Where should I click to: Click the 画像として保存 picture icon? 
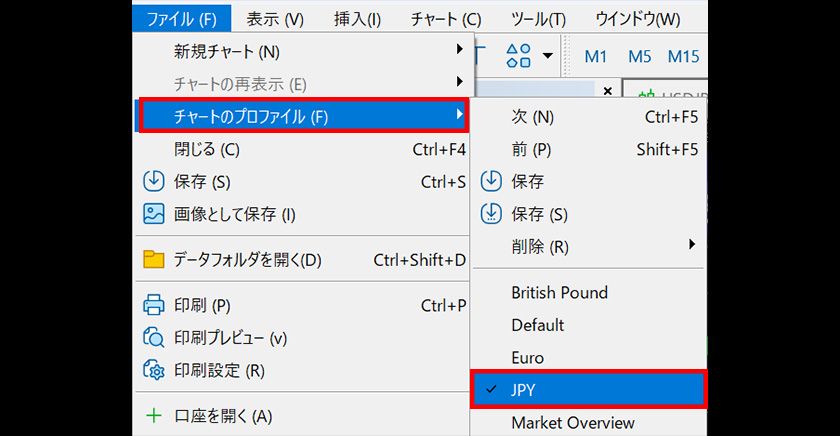[153, 214]
